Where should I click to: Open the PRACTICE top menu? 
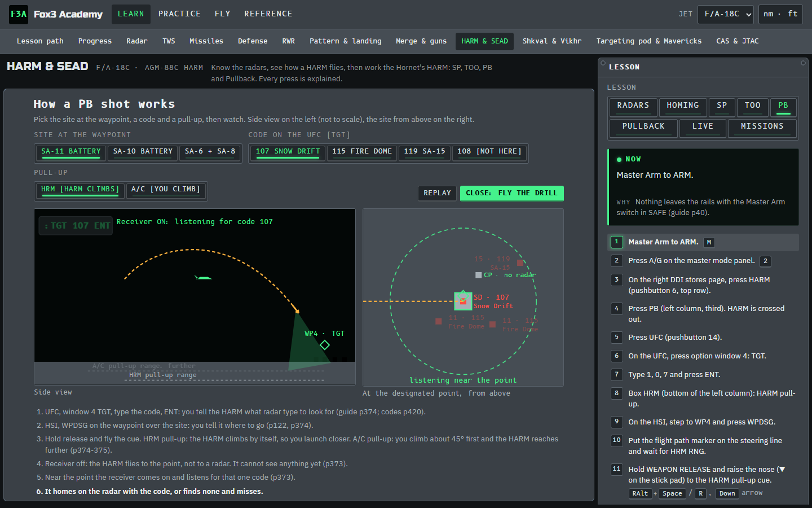179,14
